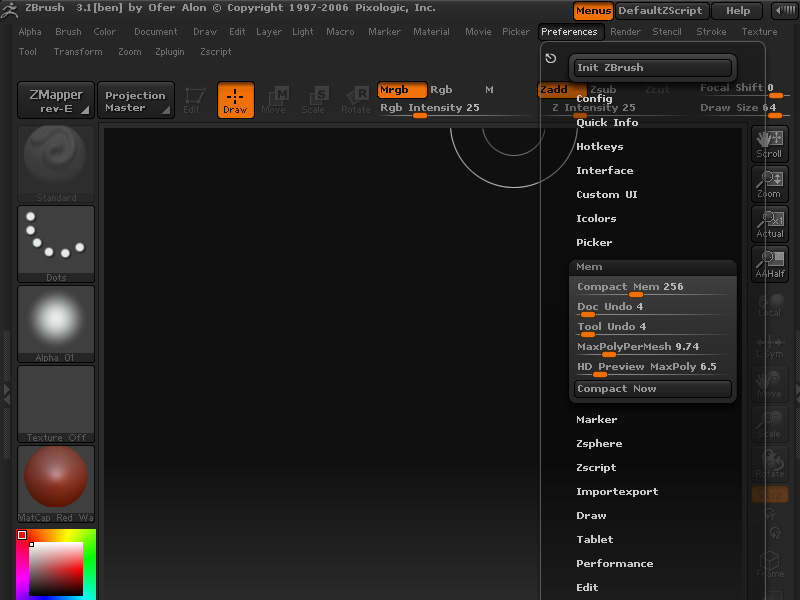Expand the Icolors section

596,218
